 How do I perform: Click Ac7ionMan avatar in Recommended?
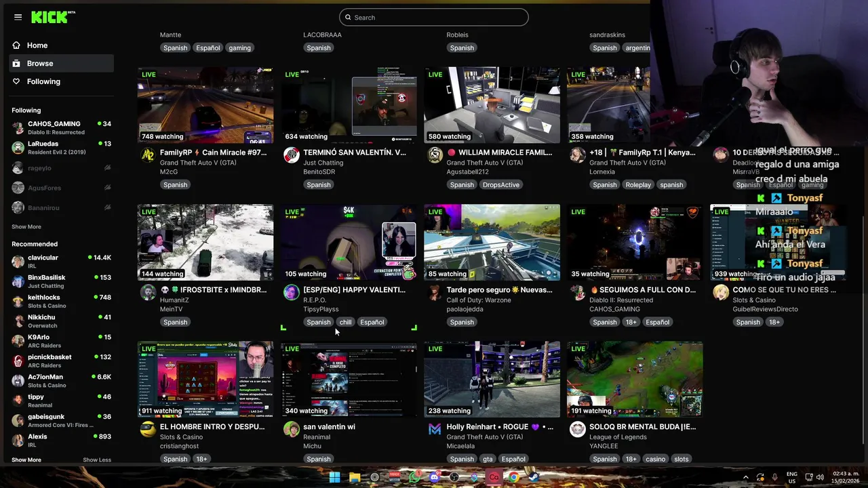[18, 381]
